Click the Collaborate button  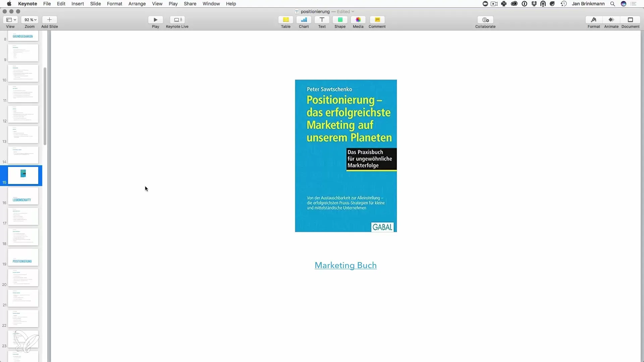[x=485, y=20]
